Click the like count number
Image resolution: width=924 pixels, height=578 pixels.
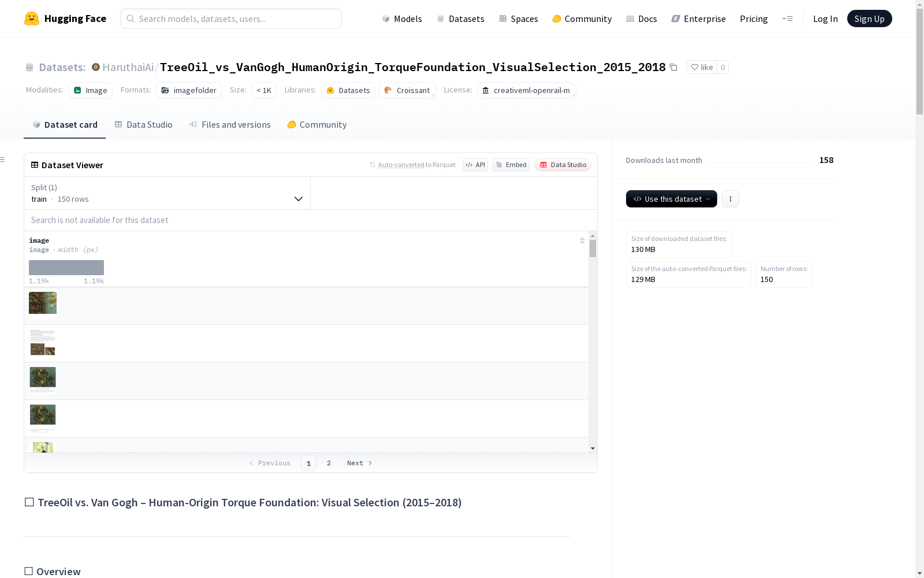pos(722,67)
